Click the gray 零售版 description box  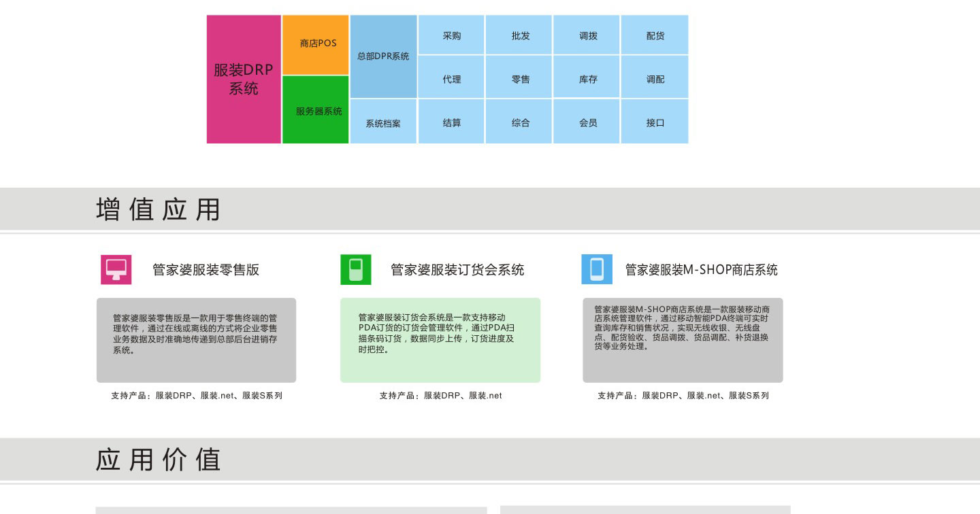[x=196, y=340]
